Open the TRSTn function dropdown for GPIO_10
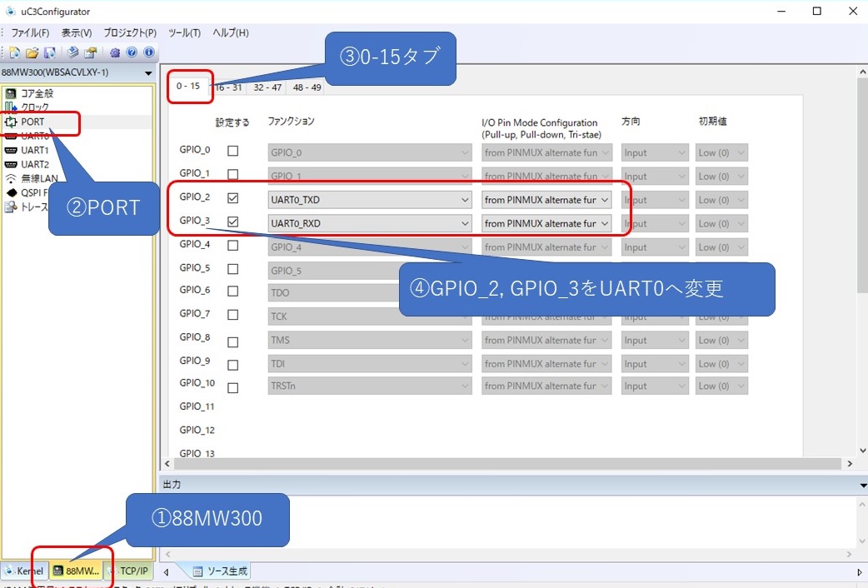The width and height of the screenshot is (868, 588). [x=370, y=386]
